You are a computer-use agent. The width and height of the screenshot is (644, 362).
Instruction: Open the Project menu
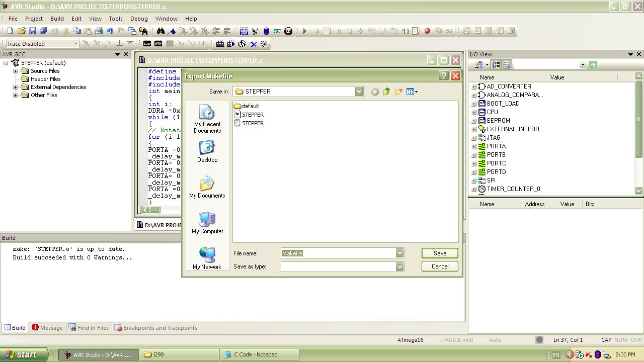tap(34, 19)
